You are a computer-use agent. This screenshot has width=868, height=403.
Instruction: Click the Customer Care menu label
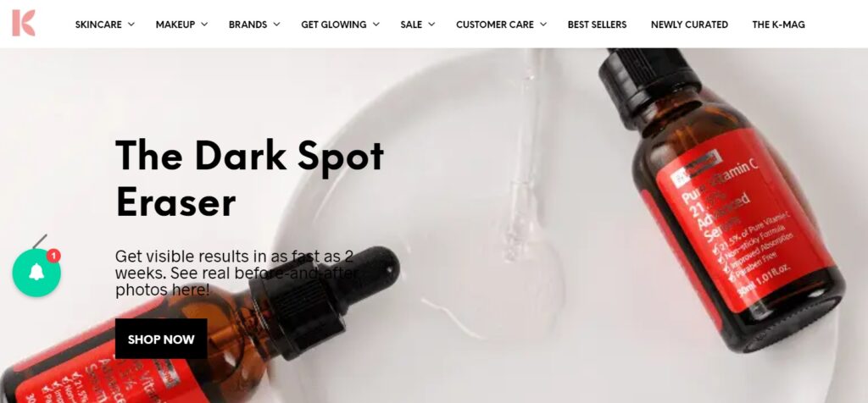495,25
